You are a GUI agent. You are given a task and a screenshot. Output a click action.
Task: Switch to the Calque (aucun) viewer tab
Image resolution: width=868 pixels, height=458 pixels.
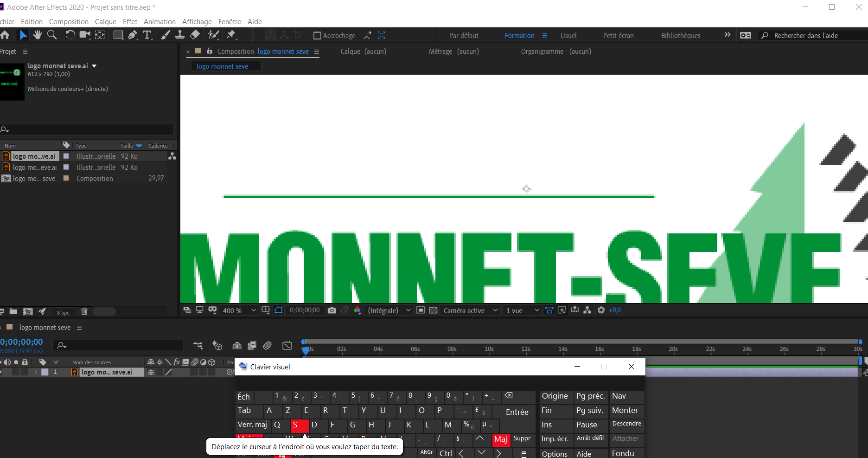(x=364, y=52)
